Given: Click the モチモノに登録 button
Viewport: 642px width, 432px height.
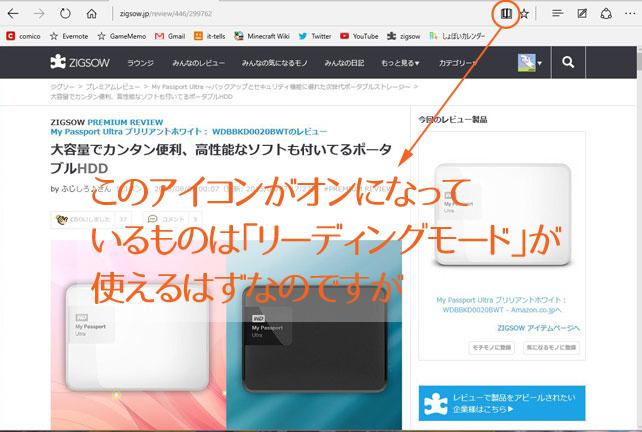Looking at the screenshot, I should pos(491,347).
